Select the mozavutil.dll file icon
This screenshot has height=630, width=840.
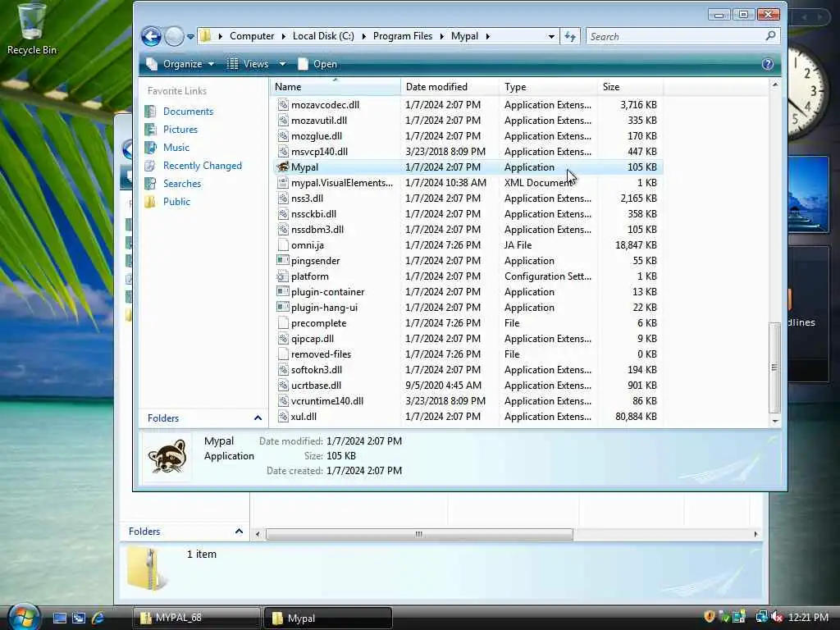click(x=283, y=121)
